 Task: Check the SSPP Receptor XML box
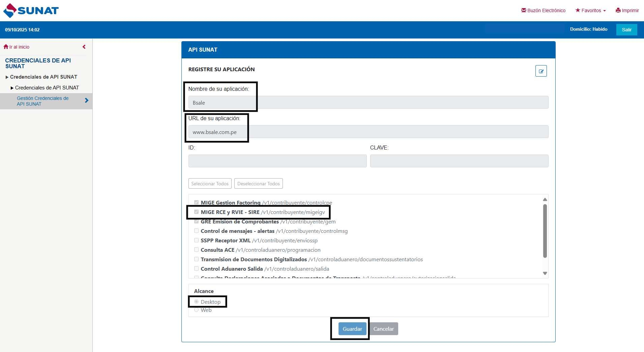196,240
